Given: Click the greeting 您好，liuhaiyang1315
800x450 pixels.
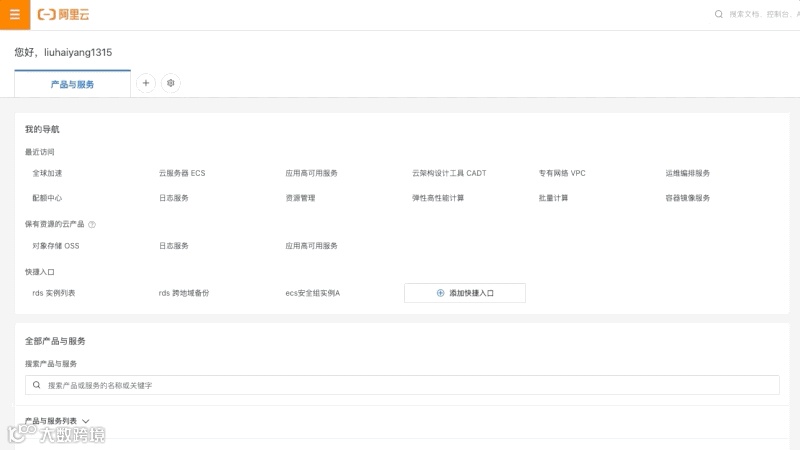Looking at the screenshot, I should pos(63,52).
